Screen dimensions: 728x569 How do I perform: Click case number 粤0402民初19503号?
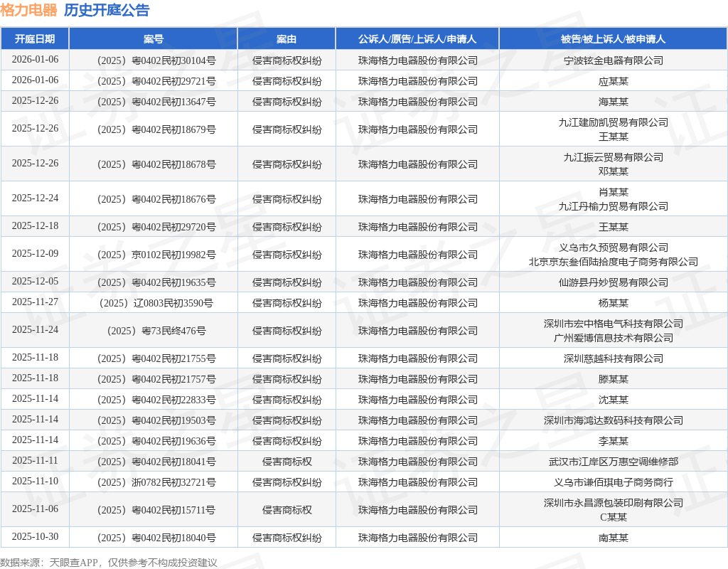pyautogui.click(x=173, y=420)
